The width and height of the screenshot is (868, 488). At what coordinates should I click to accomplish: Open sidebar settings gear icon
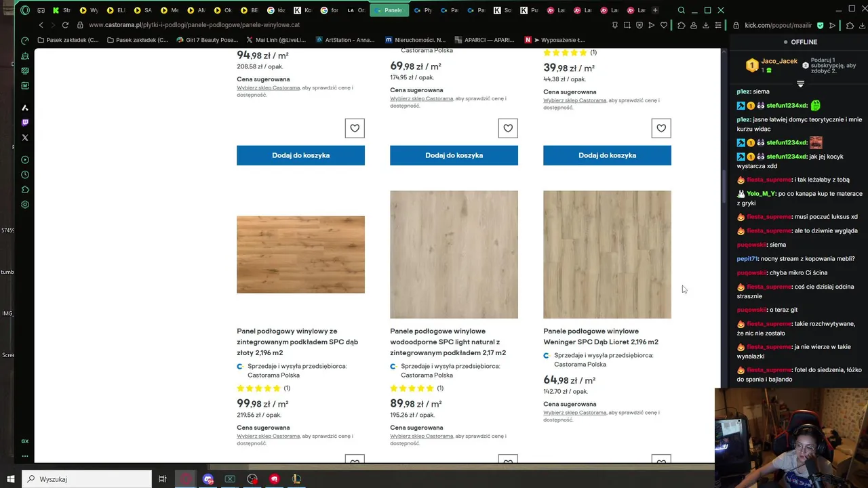pos(25,205)
